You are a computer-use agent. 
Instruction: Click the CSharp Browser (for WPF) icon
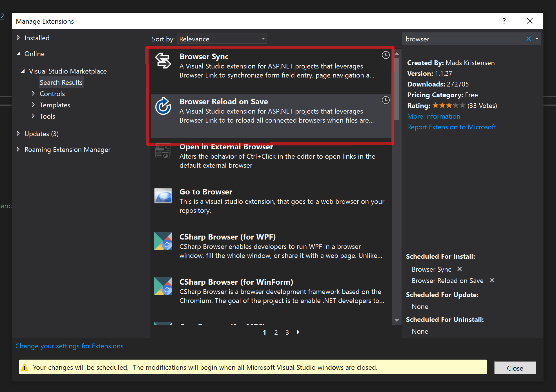(x=163, y=241)
